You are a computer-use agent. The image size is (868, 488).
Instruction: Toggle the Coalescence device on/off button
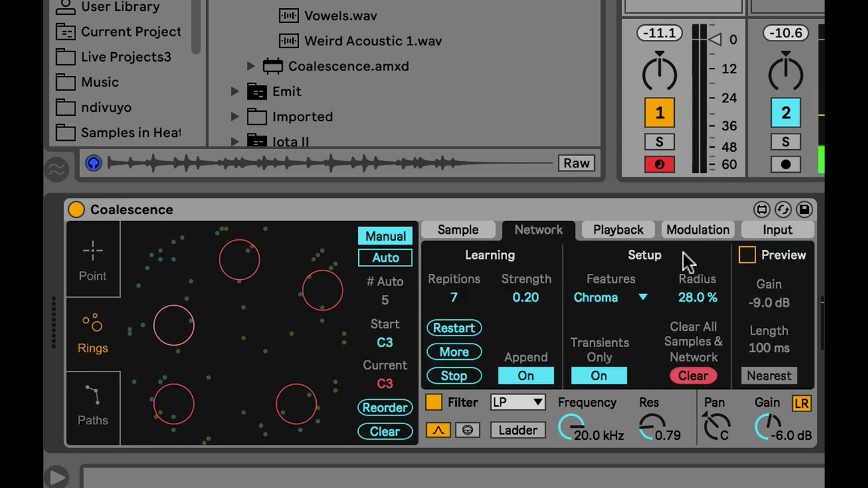click(76, 209)
